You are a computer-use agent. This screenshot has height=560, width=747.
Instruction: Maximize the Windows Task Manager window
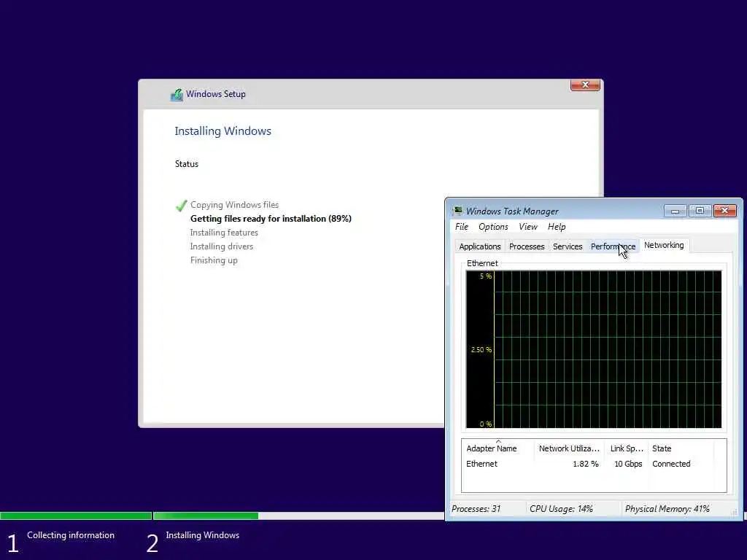[x=700, y=211]
